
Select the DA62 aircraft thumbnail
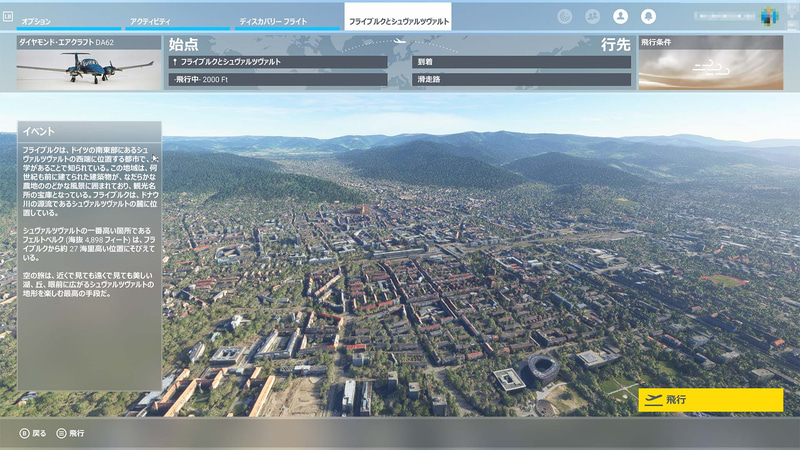[x=88, y=70]
